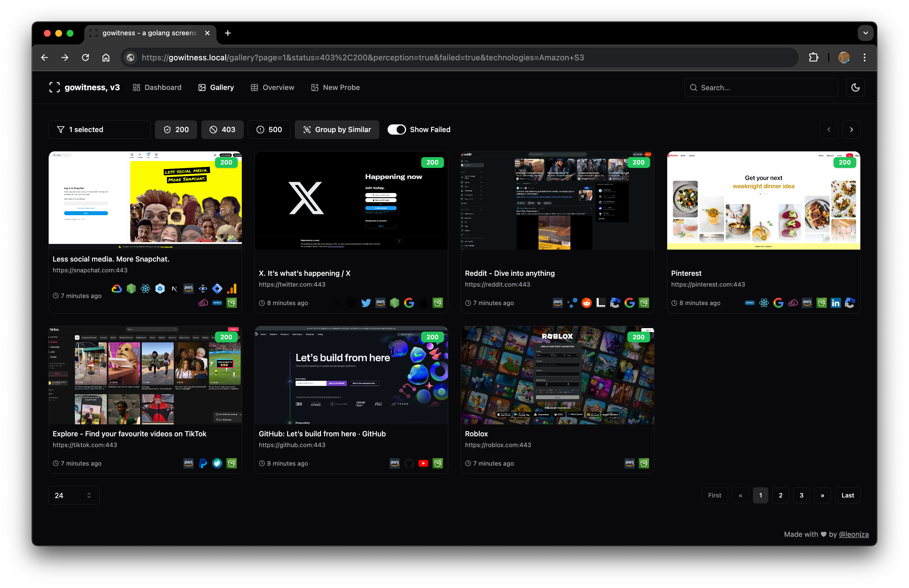
Task: Click the Amazon S3 icon on the Roblox card
Action: (644, 463)
